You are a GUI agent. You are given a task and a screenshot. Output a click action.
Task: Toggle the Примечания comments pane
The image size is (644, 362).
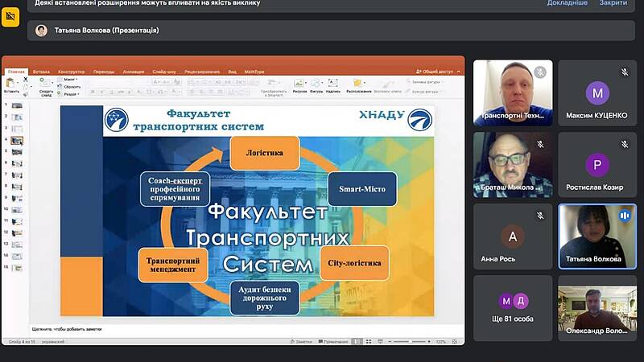pyautogui.click(x=332, y=341)
